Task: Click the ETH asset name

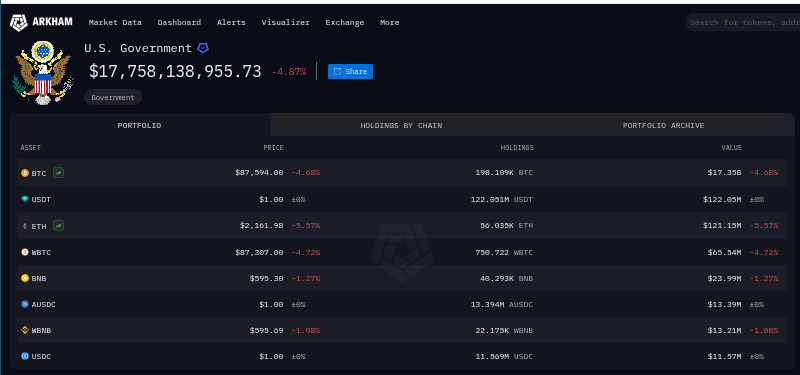Action: (x=39, y=226)
